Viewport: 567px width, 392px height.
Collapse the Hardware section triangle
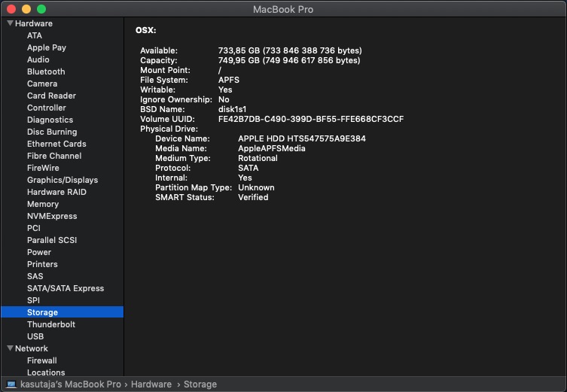click(x=10, y=23)
